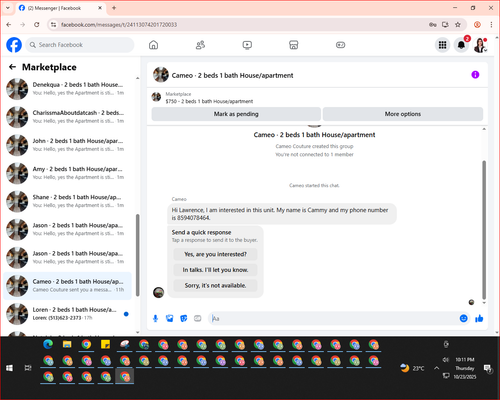Open the John conversation
The image size is (500, 400).
(68, 145)
